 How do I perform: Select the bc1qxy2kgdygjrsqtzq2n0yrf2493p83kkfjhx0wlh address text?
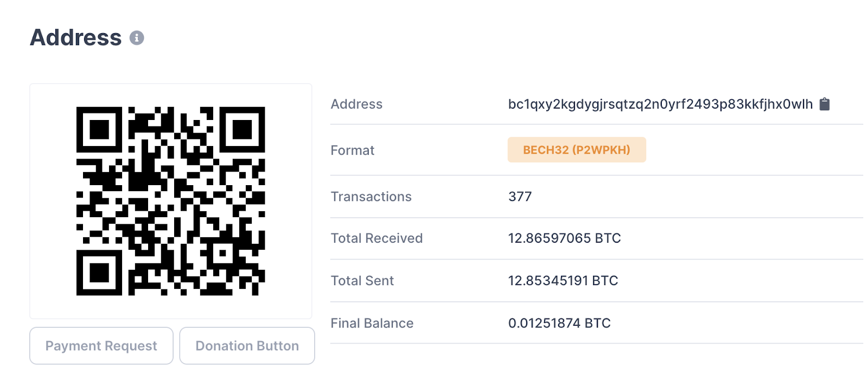pyautogui.click(x=660, y=104)
